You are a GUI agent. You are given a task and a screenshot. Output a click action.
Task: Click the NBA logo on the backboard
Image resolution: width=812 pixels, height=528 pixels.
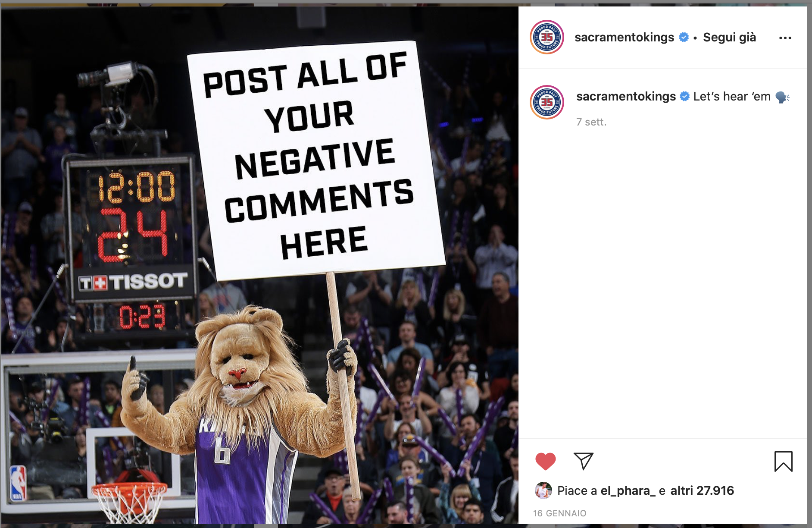click(x=18, y=483)
